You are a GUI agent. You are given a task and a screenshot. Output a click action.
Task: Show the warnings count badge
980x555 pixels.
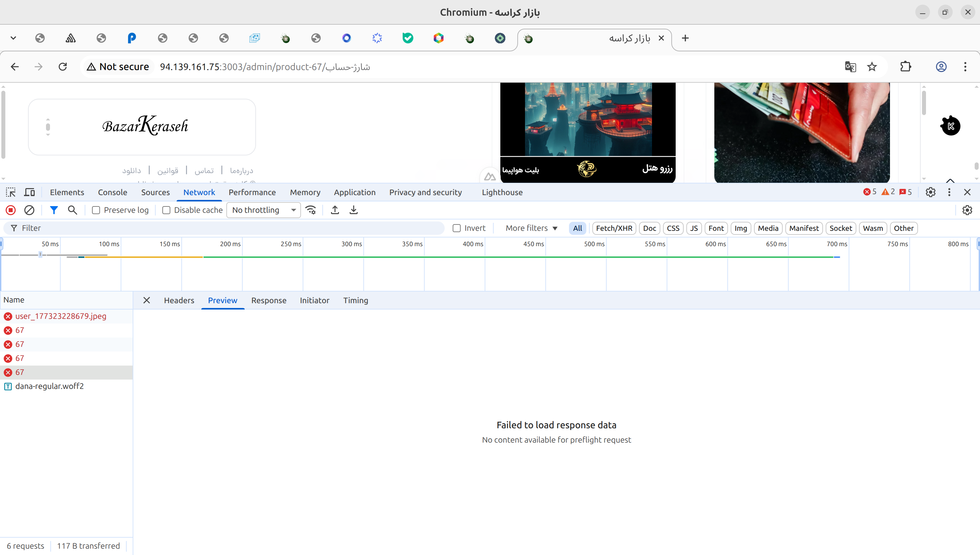pos(888,192)
